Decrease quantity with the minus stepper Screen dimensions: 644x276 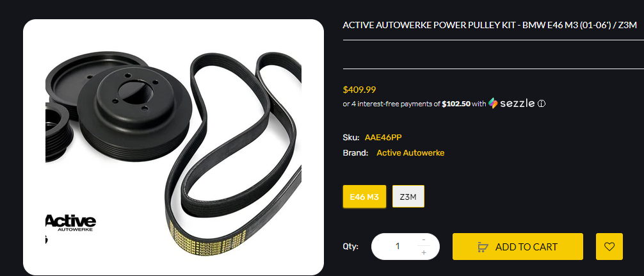coord(423,239)
